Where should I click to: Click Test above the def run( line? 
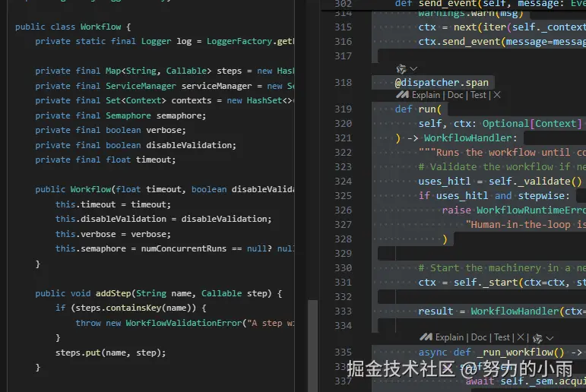click(x=478, y=95)
